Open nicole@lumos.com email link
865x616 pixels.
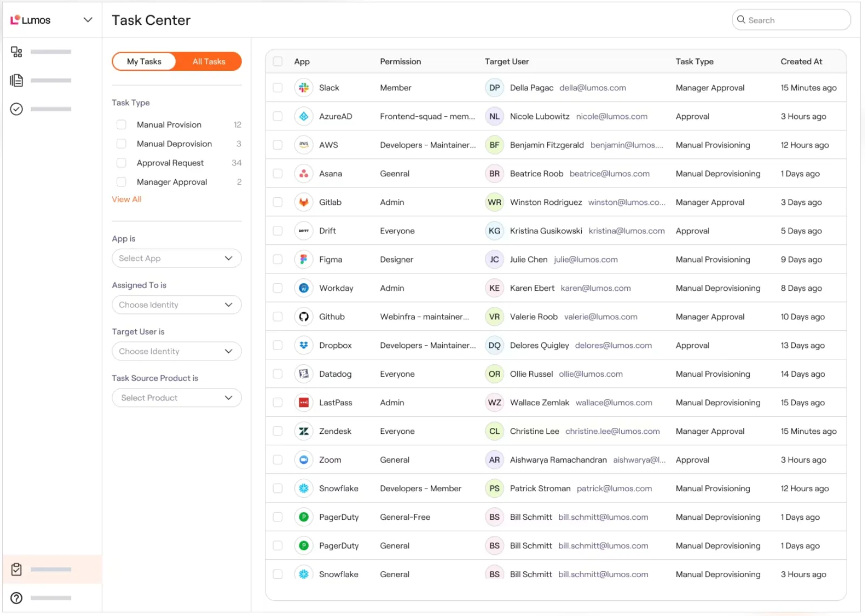point(611,116)
